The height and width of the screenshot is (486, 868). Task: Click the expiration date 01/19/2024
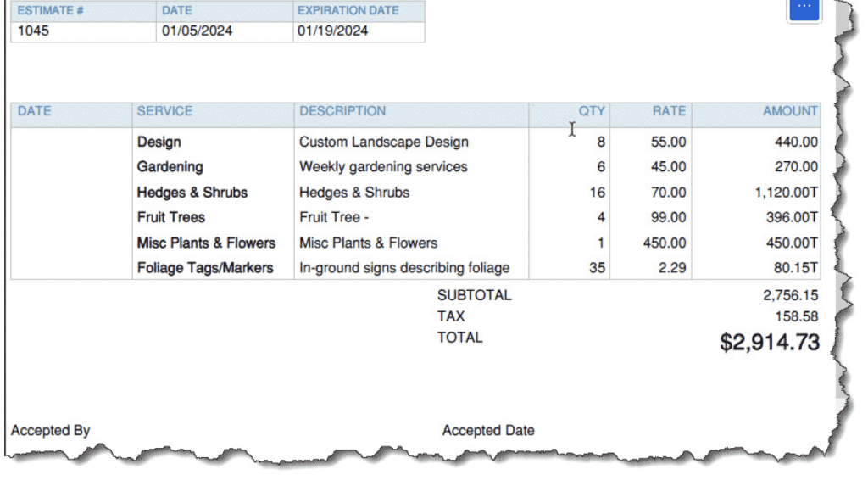click(x=332, y=31)
